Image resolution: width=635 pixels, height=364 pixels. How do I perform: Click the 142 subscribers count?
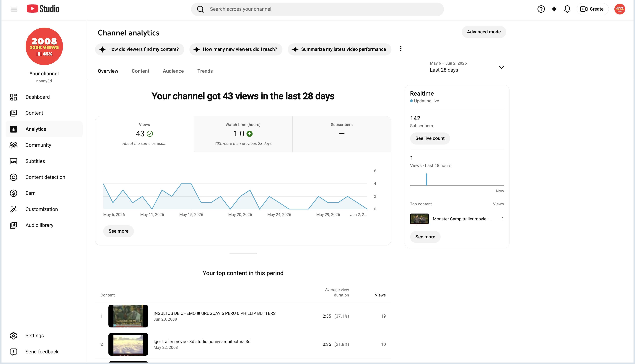(x=415, y=118)
